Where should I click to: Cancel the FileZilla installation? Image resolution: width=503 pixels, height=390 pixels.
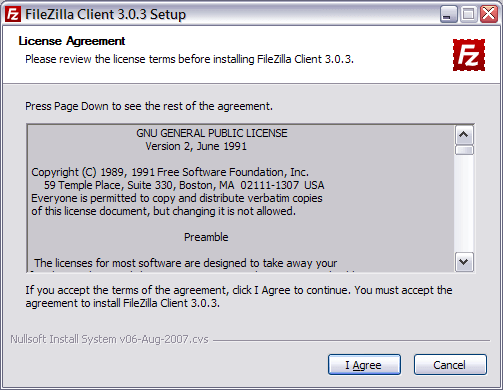pyautogui.click(x=450, y=365)
